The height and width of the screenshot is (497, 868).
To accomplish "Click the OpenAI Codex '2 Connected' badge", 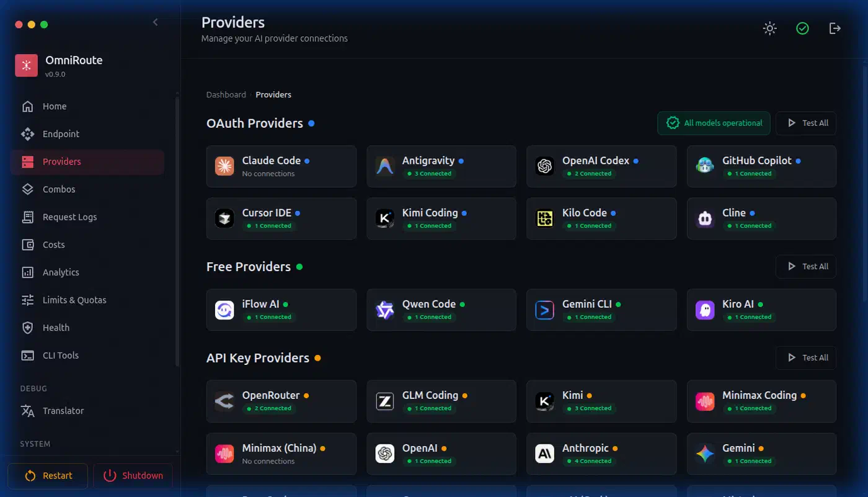I will [x=589, y=174].
